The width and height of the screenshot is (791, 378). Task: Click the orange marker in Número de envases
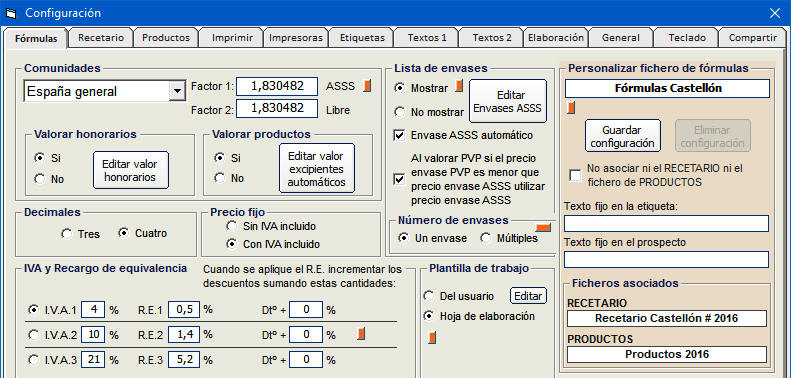point(544,228)
